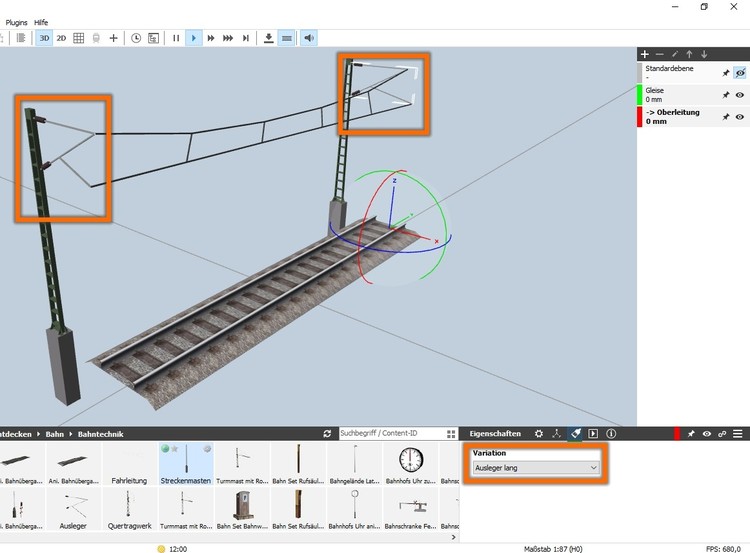
Task: Click the green Gleise layer color swatch
Action: click(640, 95)
